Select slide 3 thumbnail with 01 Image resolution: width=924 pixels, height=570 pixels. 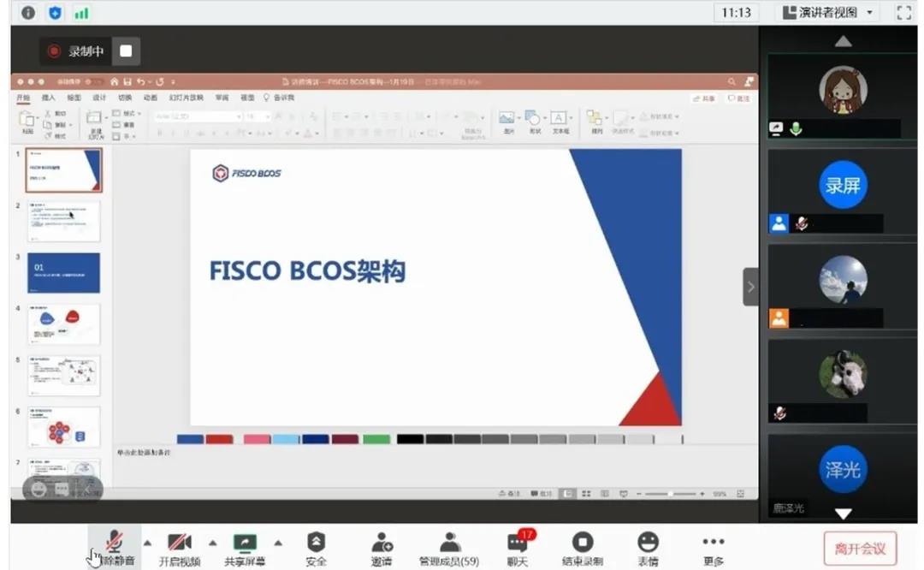click(x=63, y=273)
